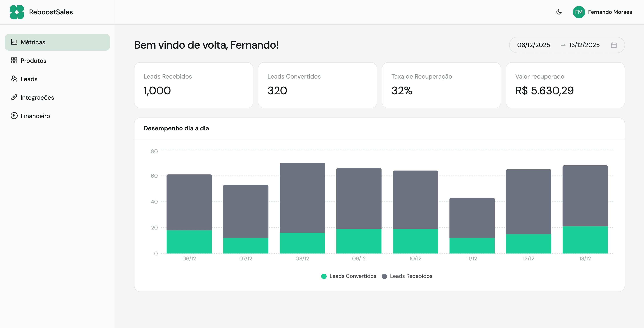Click the Financeiro dollar icon
644x328 pixels.
click(x=15, y=116)
